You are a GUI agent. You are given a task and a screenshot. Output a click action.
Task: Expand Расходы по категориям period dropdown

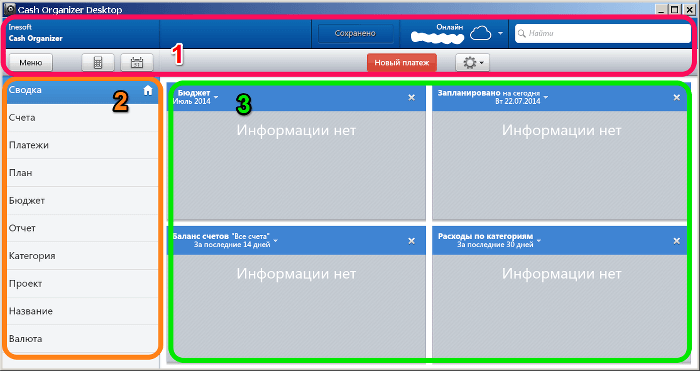click(x=539, y=241)
